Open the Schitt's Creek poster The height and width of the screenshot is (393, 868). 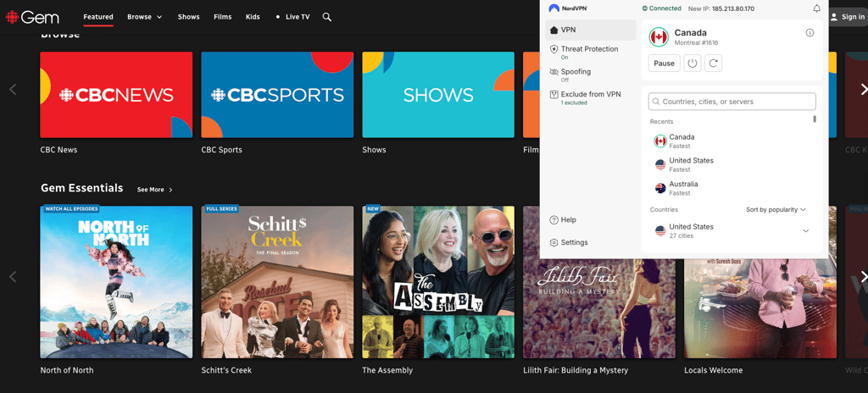[277, 282]
